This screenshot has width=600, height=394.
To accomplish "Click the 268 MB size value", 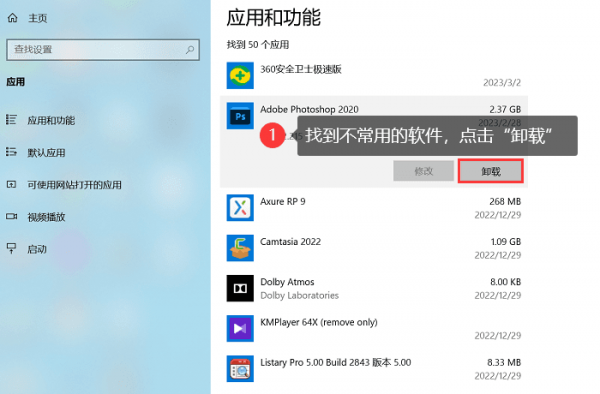I will [x=505, y=202].
